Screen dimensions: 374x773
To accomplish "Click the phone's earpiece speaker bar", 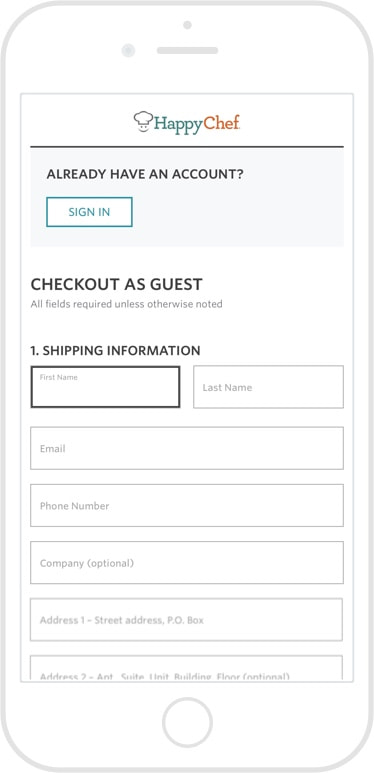I will [187, 50].
